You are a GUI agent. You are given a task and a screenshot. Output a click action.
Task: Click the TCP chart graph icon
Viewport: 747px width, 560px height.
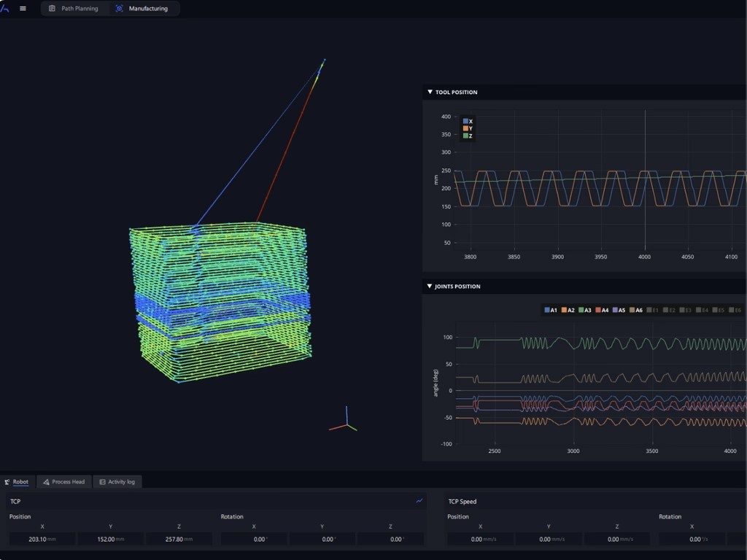coord(419,501)
